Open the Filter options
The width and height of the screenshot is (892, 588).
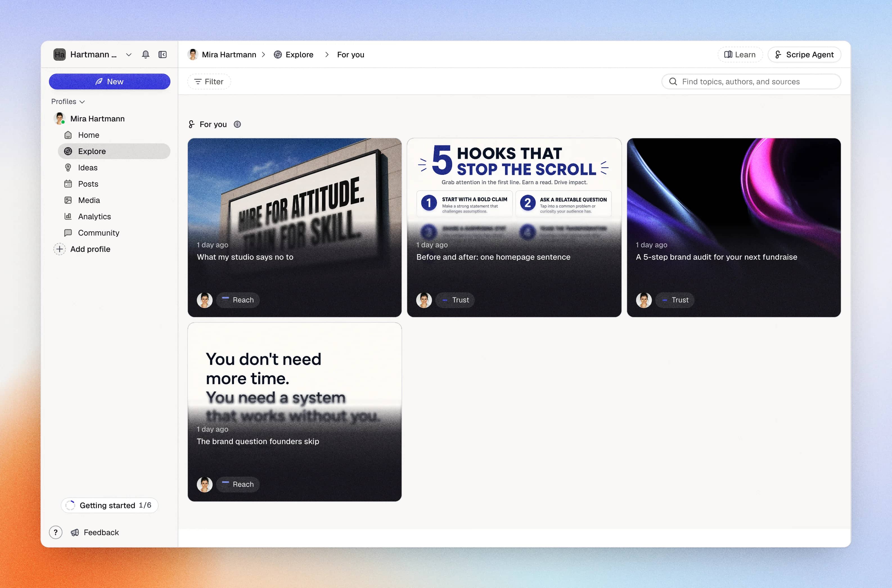point(209,82)
